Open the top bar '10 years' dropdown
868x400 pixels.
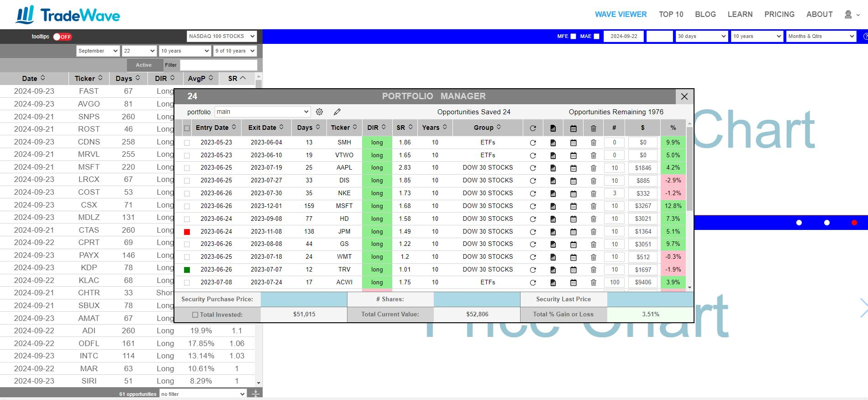(757, 36)
